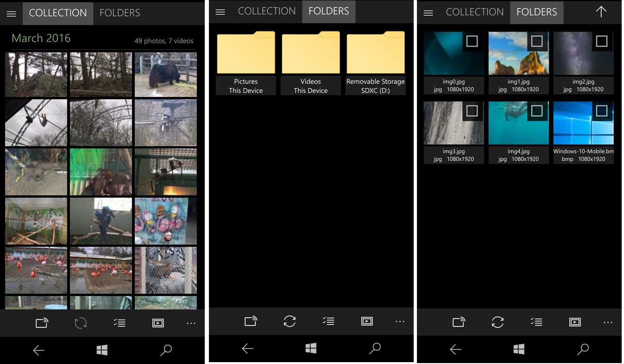Tap Search magnifier on left phone
624x364 pixels.
tap(166, 350)
